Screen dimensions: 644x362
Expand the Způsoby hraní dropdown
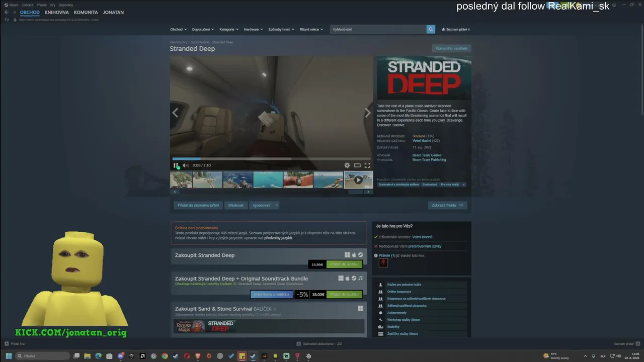281,29
